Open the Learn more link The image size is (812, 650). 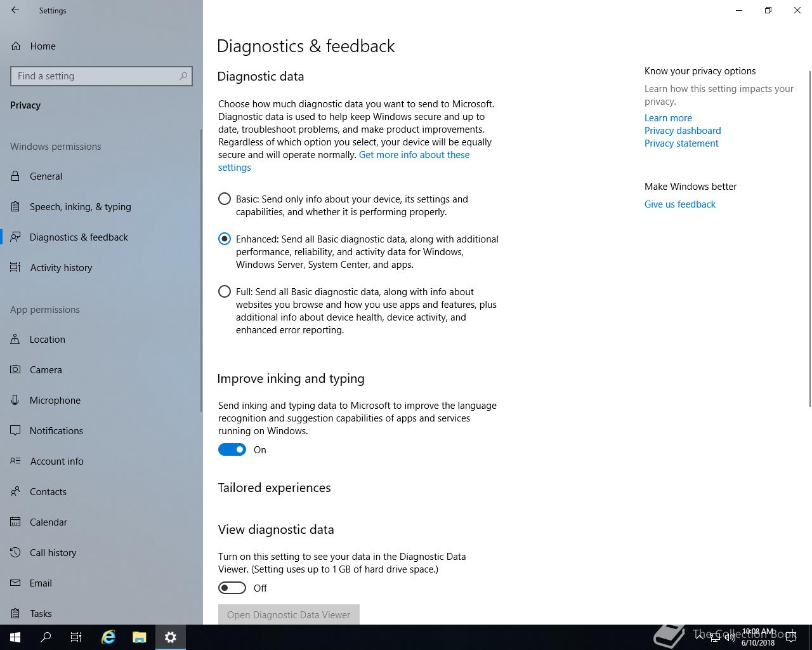point(668,117)
